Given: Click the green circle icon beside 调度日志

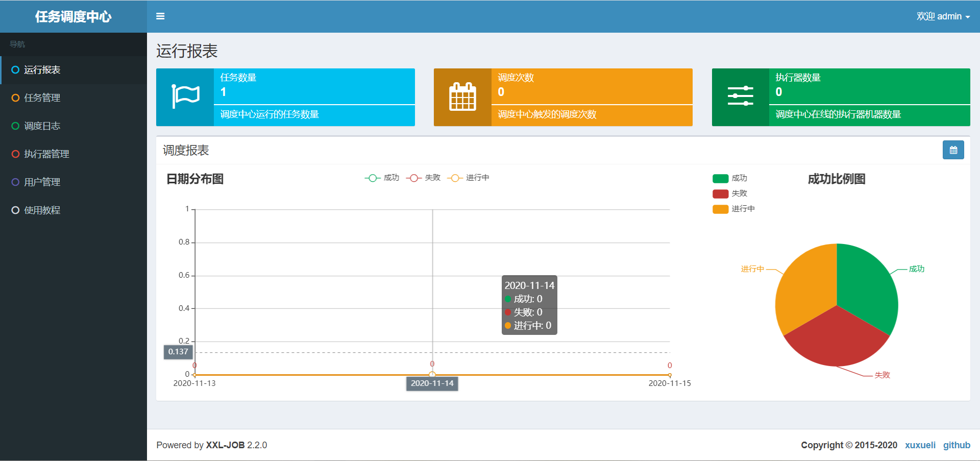Looking at the screenshot, I should [x=15, y=126].
